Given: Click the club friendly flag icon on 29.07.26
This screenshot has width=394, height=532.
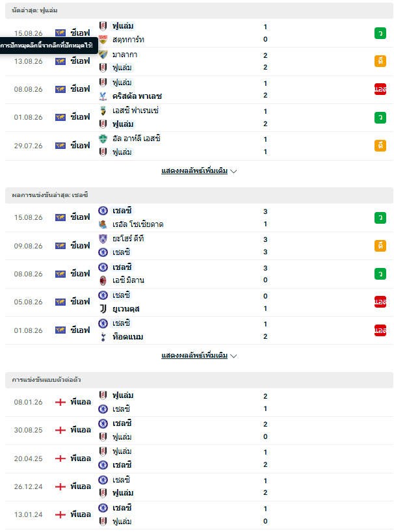Looking at the screenshot, I should point(60,146).
